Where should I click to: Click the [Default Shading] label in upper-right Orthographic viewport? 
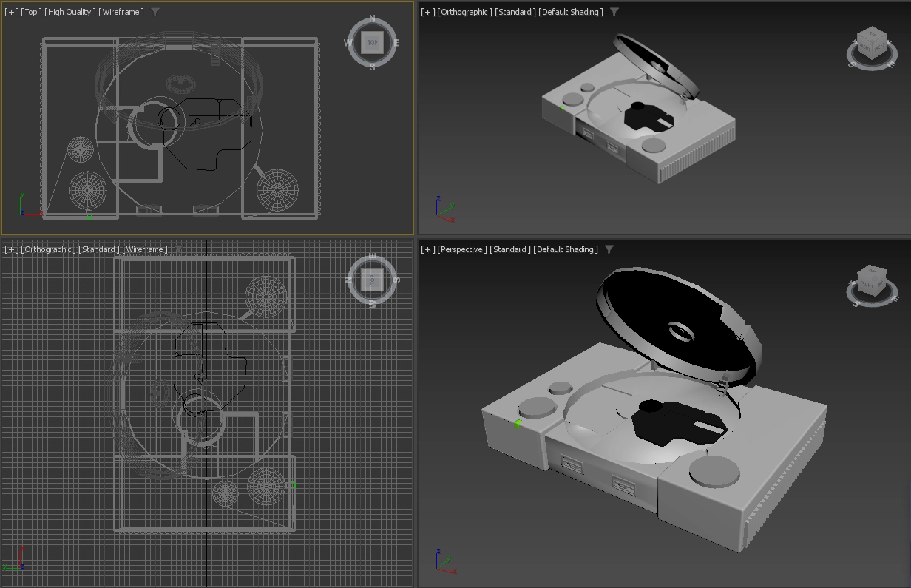tap(570, 12)
